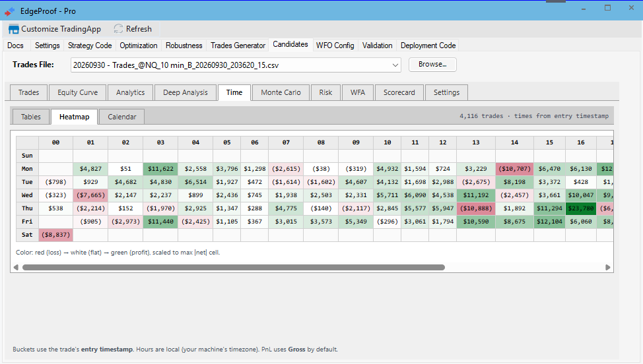Click the ($2,973) Friday cell

click(125, 222)
